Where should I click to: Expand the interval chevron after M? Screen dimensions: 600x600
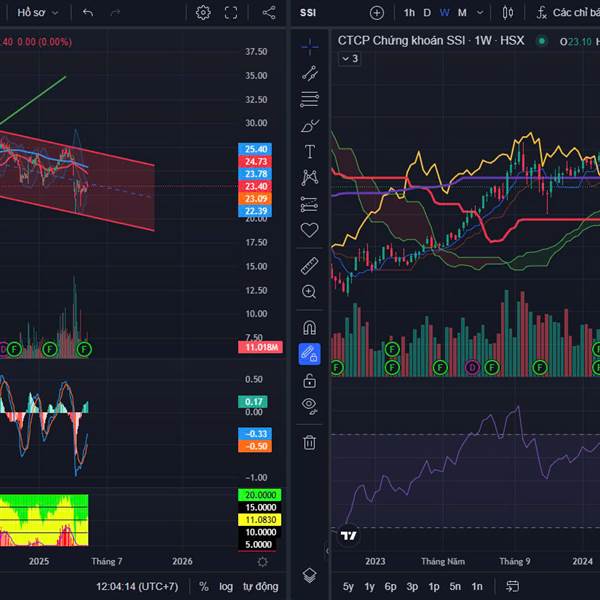click(x=479, y=13)
